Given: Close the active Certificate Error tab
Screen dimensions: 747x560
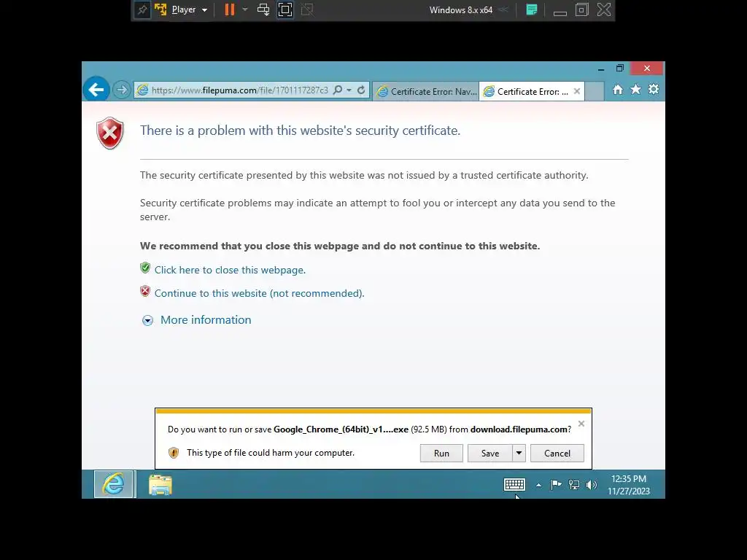Looking at the screenshot, I should [x=577, y=91].
